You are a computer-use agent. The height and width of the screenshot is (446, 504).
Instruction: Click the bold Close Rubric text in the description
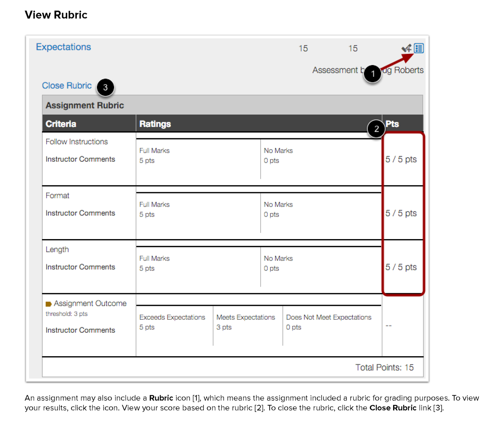(393, 408)
